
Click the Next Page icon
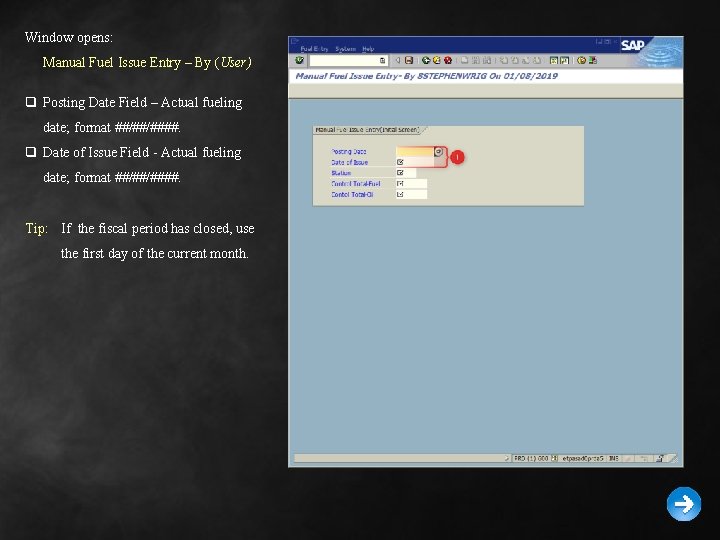[x=526, y=60]
